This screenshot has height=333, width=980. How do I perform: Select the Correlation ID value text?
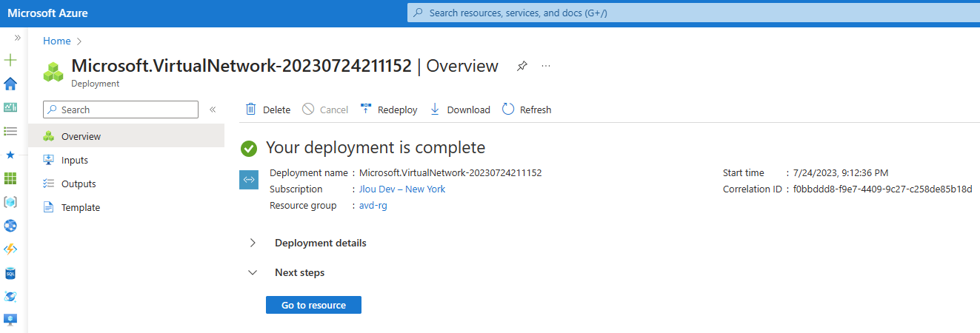pyautogui.click(x=883, y=189)
